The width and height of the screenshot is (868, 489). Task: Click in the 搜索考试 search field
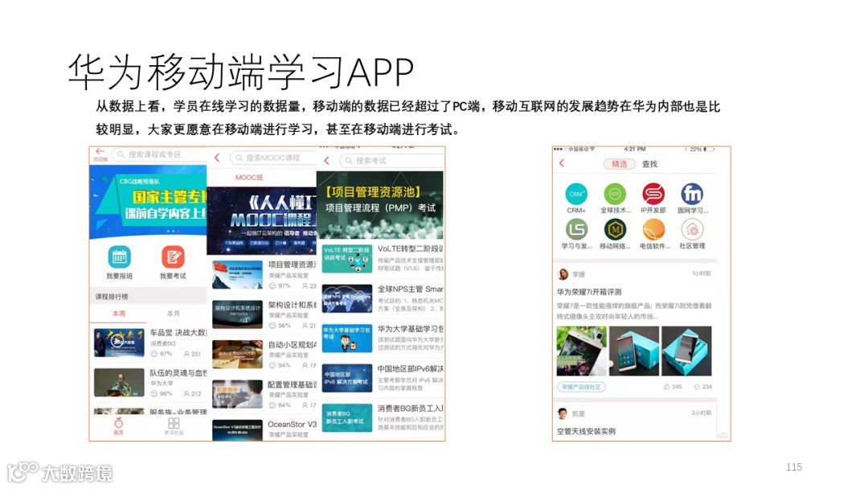click(391, 161)
